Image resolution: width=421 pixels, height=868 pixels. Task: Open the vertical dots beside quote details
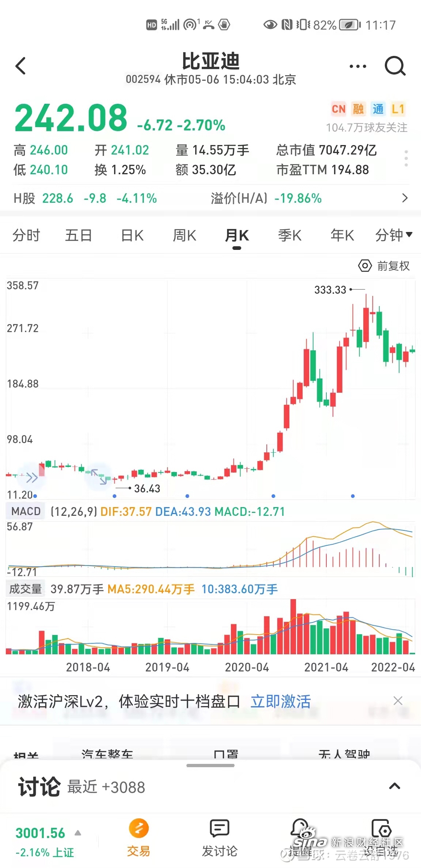(406, 159)
